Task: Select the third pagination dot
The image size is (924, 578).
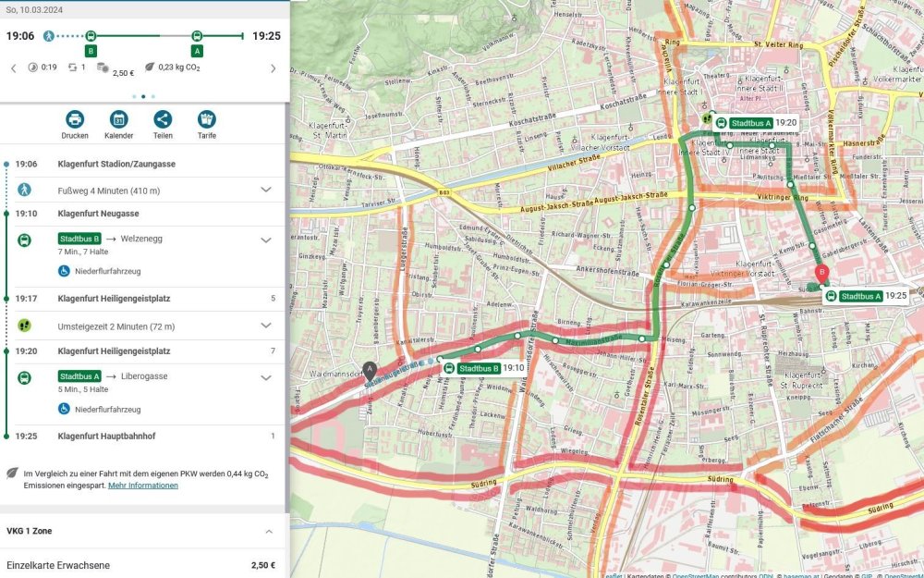Action: tap(153, 96)
